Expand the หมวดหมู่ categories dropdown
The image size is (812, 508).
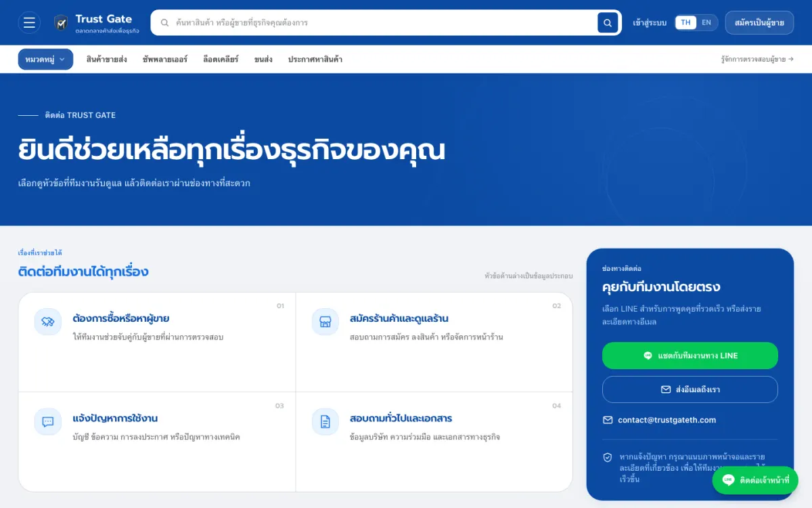[x=45, y=60]
